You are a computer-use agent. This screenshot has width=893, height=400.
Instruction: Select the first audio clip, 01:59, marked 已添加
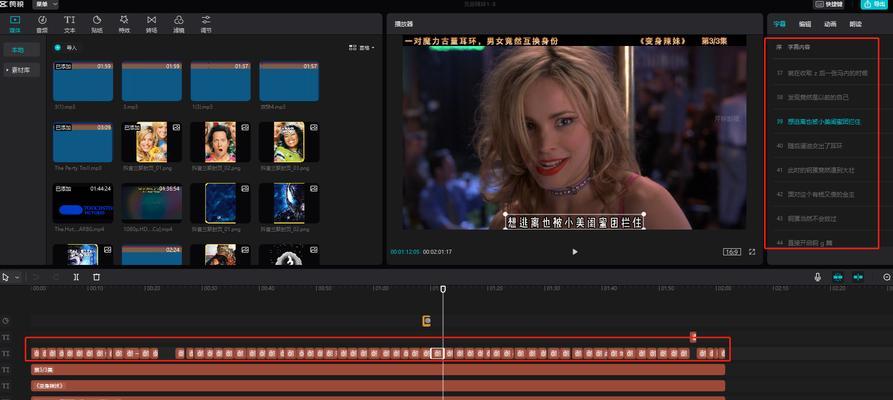[83, 81]
